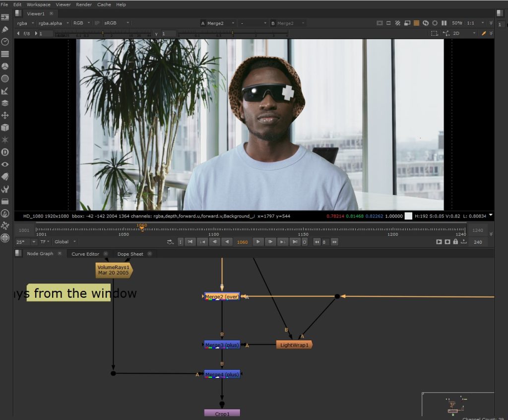Click the flipbook play icon near 240
Viewport: 508px width, 420px height.
pos(439,242)
